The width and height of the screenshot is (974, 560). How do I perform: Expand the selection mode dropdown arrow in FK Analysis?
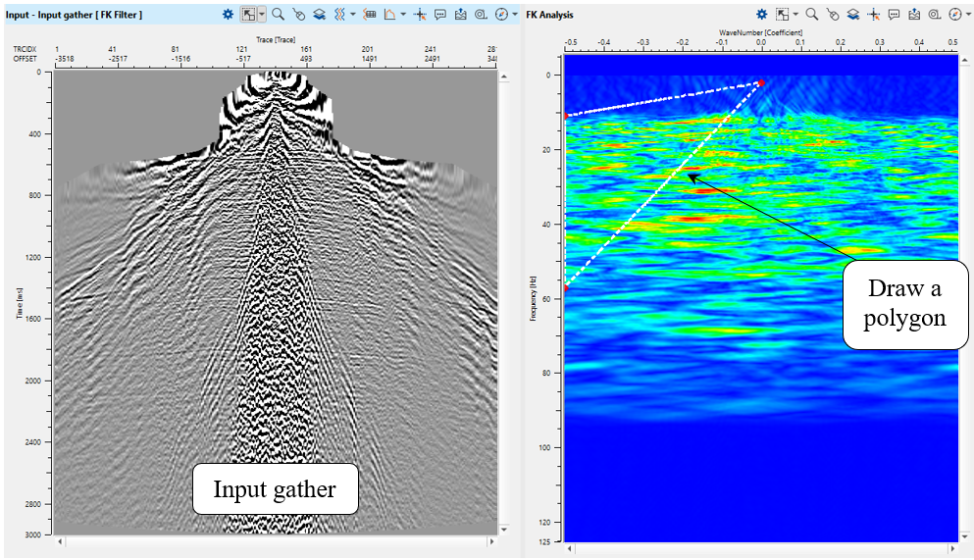tap(795, 15)
